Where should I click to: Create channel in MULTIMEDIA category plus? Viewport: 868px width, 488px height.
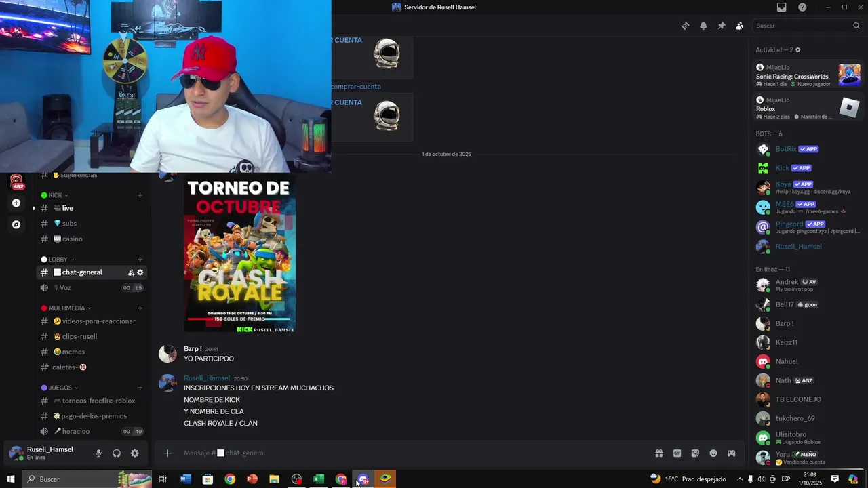140,308
